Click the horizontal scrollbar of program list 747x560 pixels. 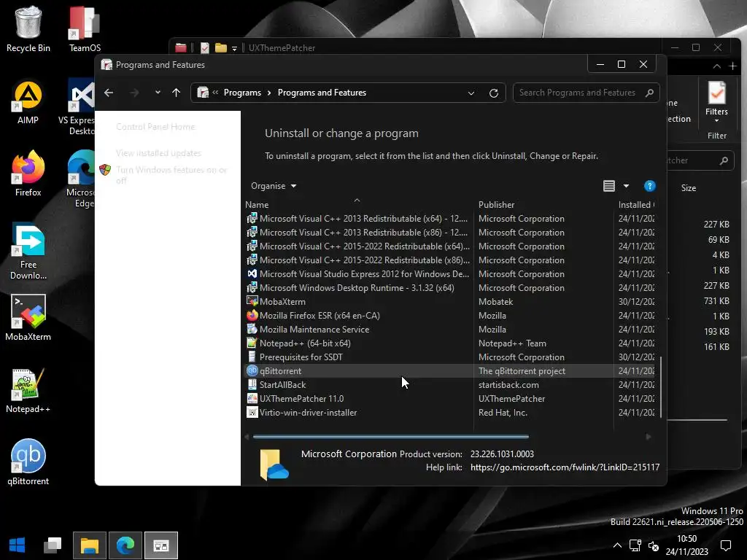(391, 436)
